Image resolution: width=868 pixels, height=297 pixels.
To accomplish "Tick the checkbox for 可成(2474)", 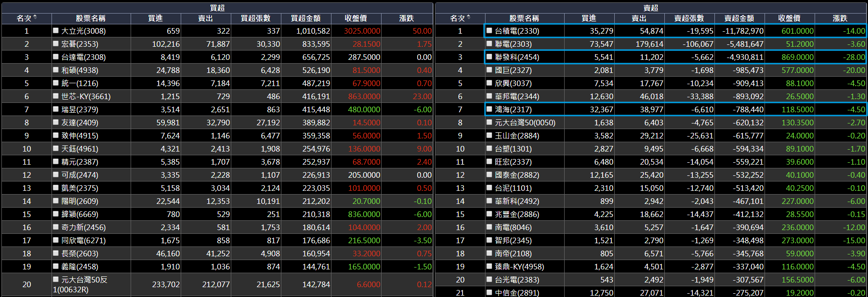I will [x=56, y=174].
